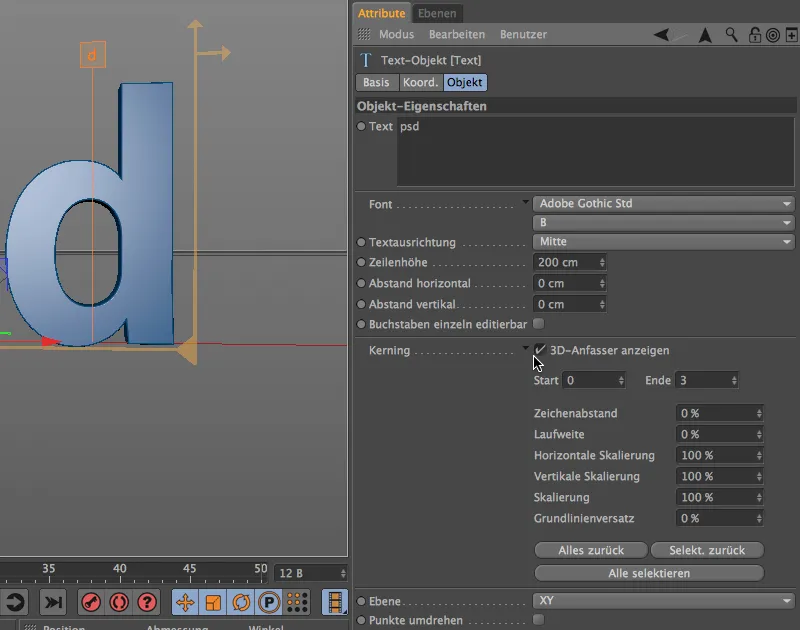This screenshot has height=630, width=800.
Task: Click the Laufweite percentage field
Action: click(719, 434)
